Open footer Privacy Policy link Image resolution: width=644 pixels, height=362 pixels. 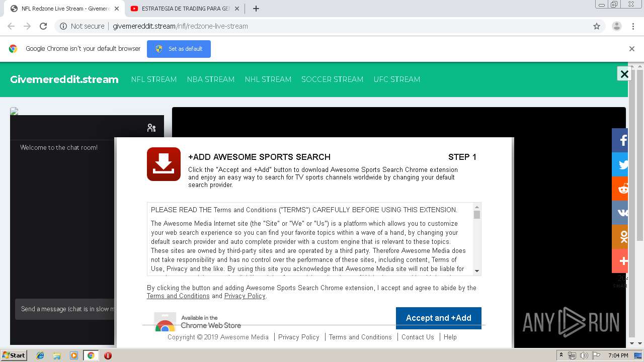pyautogui.click(x=299, y=337)
